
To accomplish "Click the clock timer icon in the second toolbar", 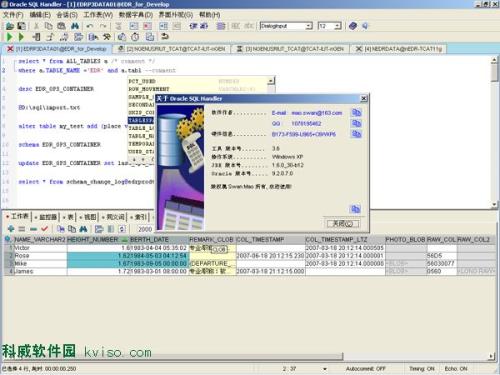I will pyautogui.click(x=135, y=37).
